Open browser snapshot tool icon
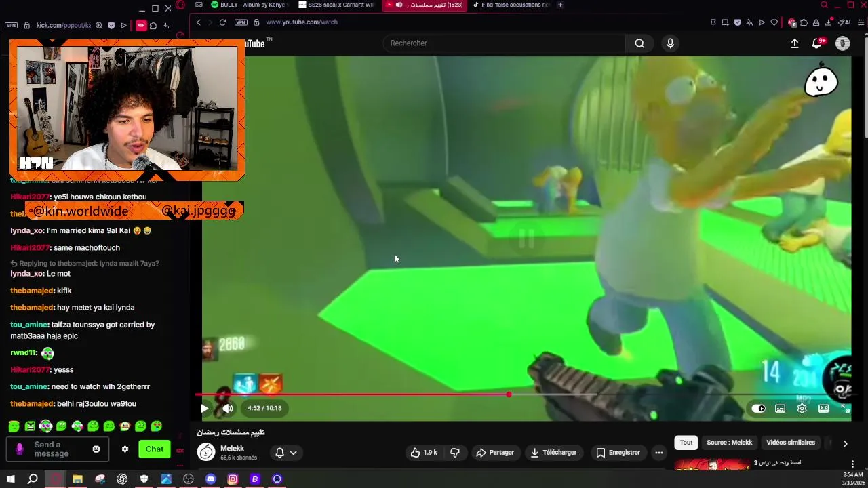Image resolution: width=868 pixels, height=488 pixels. [725, 22]
